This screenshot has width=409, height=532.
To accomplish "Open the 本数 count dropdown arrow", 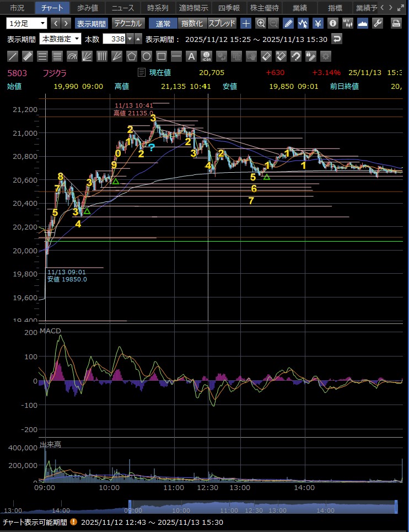I will tap(130, 39).
